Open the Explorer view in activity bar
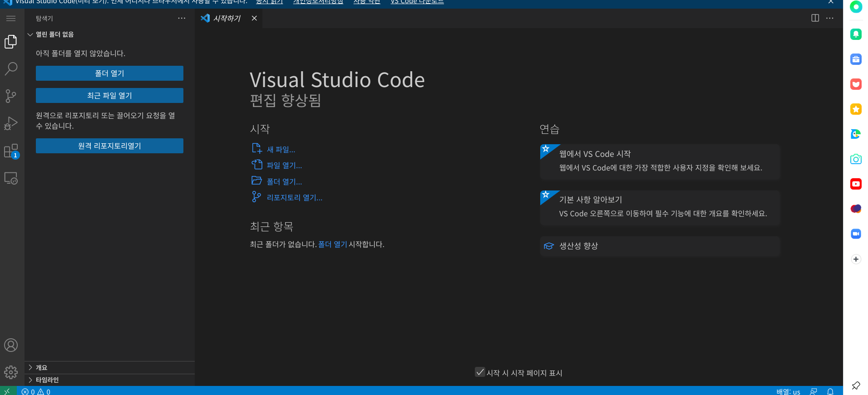Screen dimensions: 868x395 (x=11, y=42)
